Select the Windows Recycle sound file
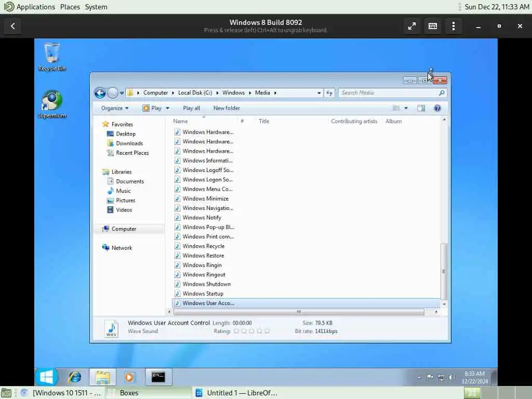 pos(204,246)
